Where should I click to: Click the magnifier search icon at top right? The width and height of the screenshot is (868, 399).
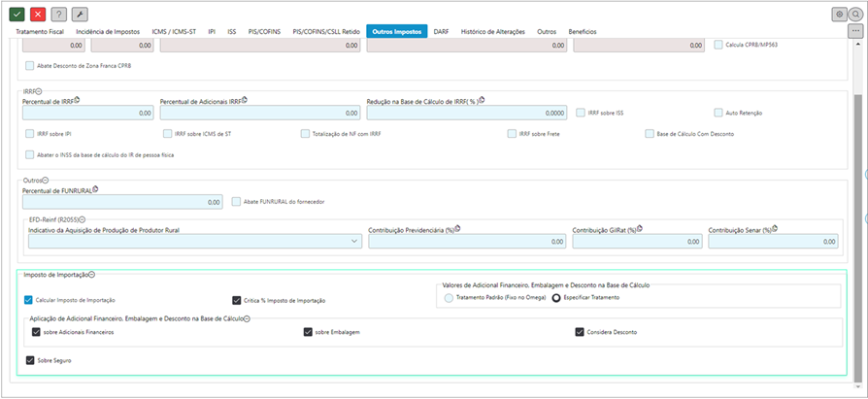pyautogui.click(x=855, y=15)
